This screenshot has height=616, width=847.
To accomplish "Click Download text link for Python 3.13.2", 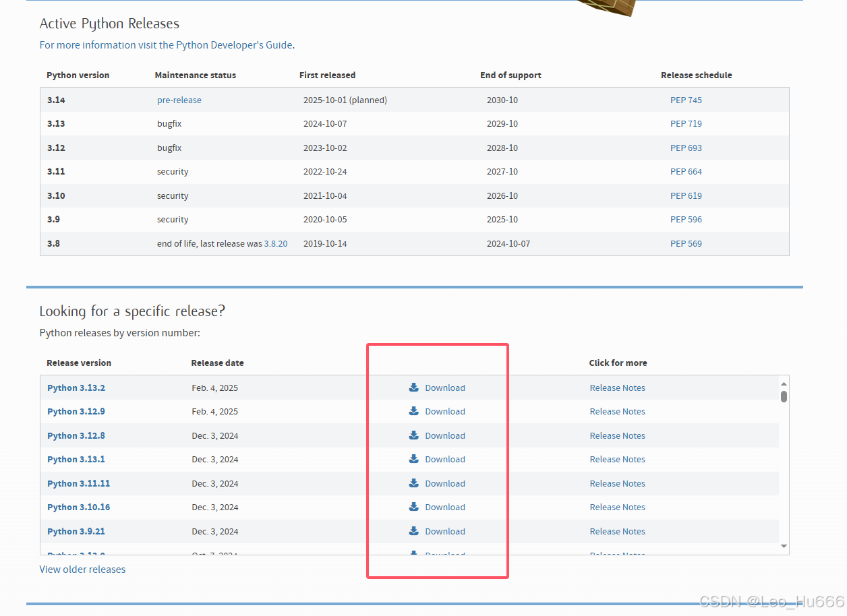I will tap(445, 388).
